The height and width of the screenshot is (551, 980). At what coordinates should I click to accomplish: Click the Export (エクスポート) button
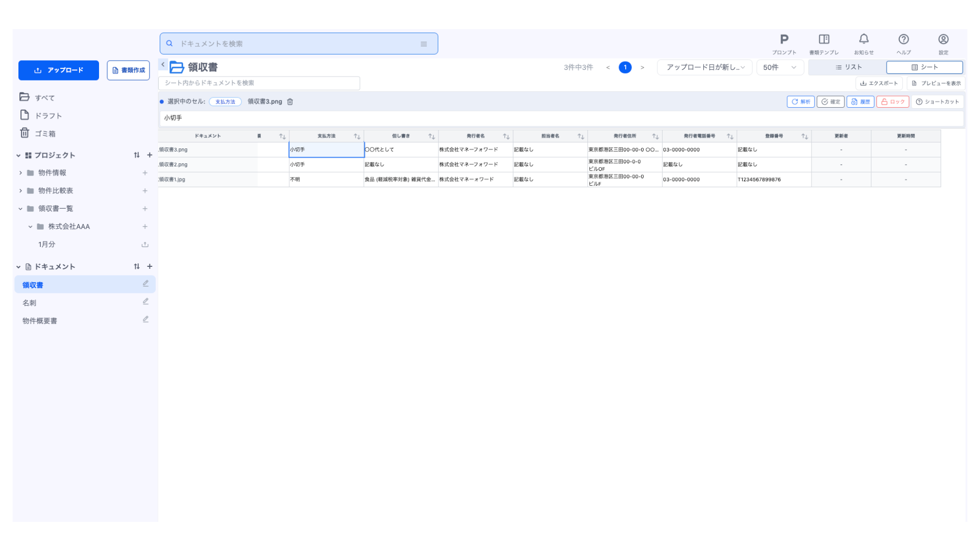coord(878,84)
